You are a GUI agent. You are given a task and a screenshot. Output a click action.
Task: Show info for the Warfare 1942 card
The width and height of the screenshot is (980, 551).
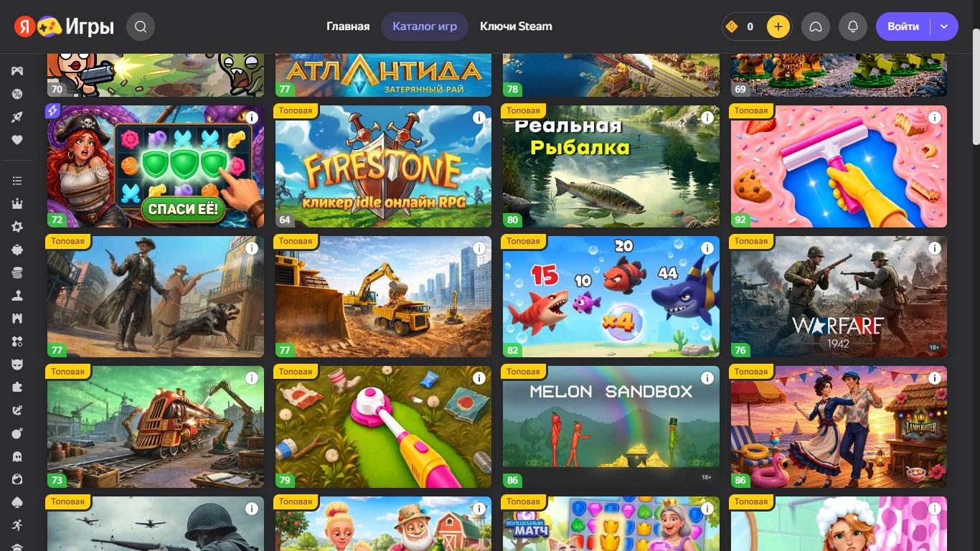[x=935, y=248]
